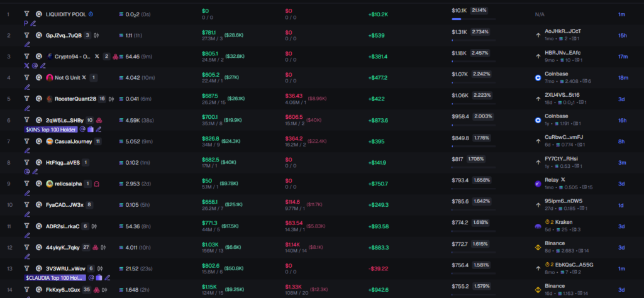This screenshot has width=644, height=298.
Task: Click the blue droplet icon after LIQUIDITY POOL
Action: click(91, 14)
